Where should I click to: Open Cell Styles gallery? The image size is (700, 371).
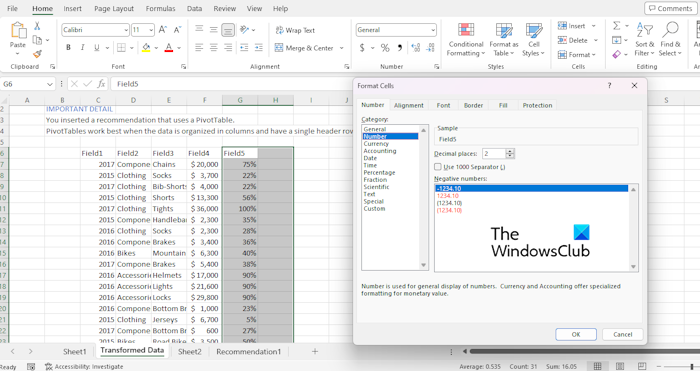[x=533, y=40]
